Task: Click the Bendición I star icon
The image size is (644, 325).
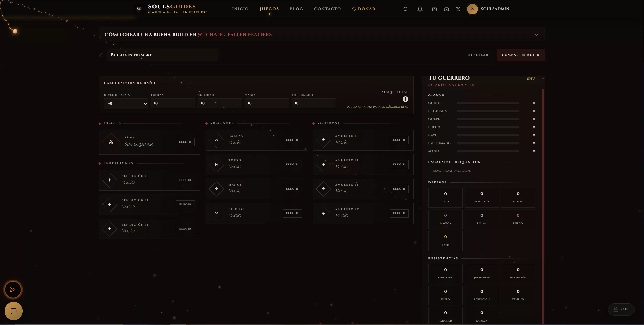Action: (x=110, y=180)
